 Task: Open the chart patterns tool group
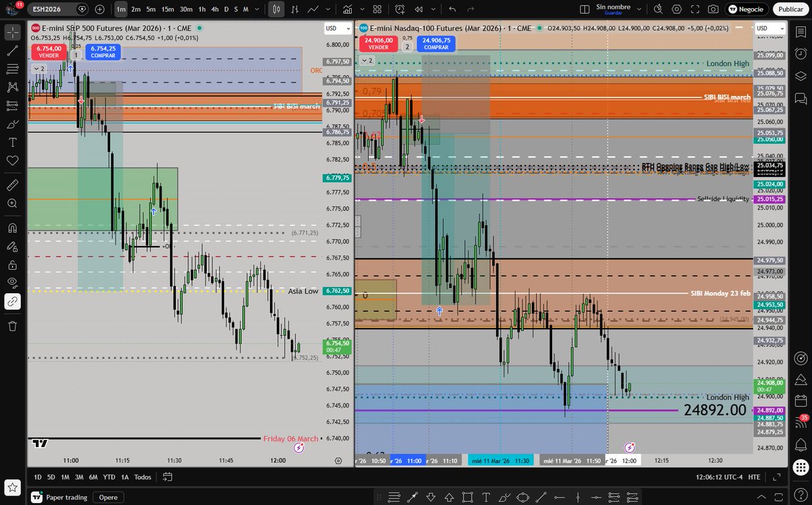coord(12,87)
